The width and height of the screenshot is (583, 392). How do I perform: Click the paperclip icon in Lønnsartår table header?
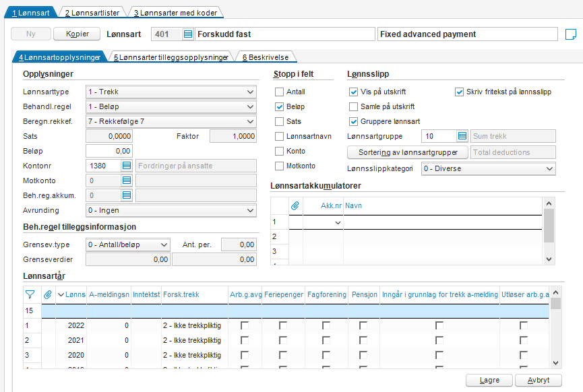click(48, 294)
